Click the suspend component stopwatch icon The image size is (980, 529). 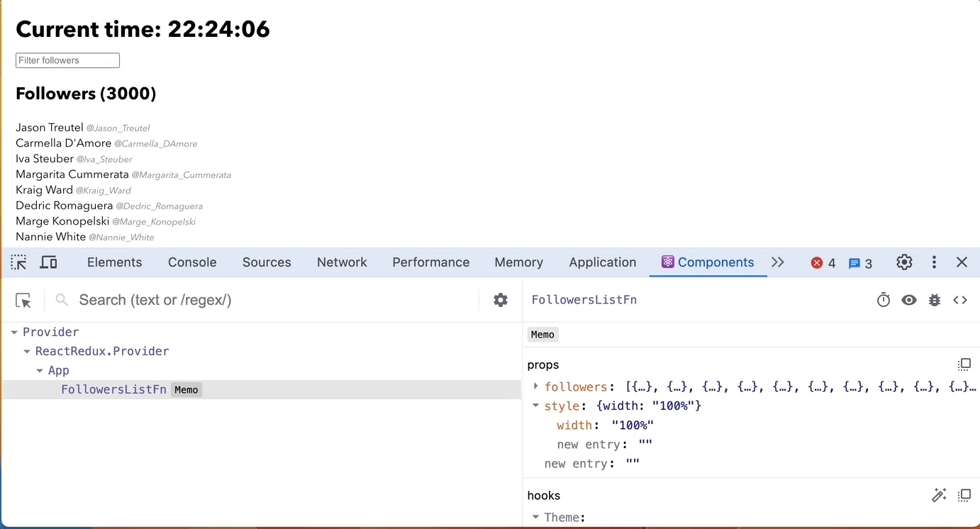pos(883,300)
